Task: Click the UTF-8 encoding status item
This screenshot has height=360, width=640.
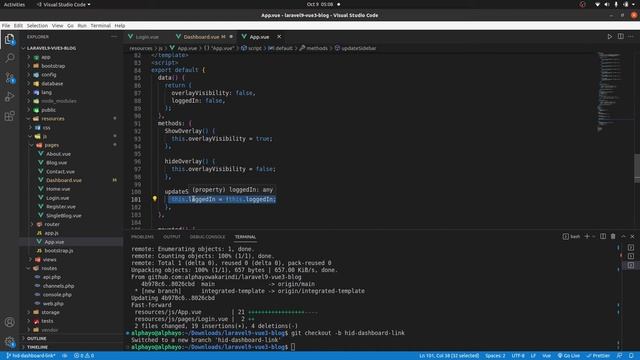Action: (x=518, y=356)
